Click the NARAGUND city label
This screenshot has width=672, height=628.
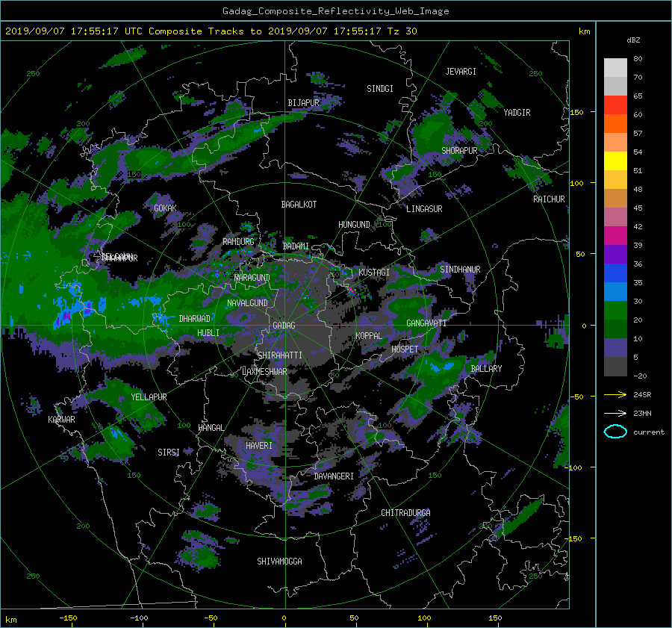point(252,277)
